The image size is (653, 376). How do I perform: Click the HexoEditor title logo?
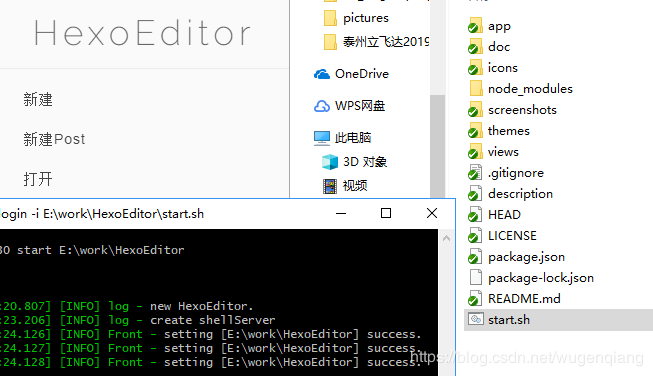142,33
